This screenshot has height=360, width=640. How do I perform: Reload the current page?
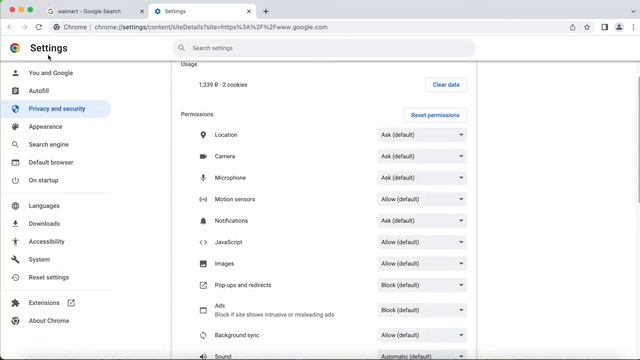pyautogui.click(x=39, y=27)
